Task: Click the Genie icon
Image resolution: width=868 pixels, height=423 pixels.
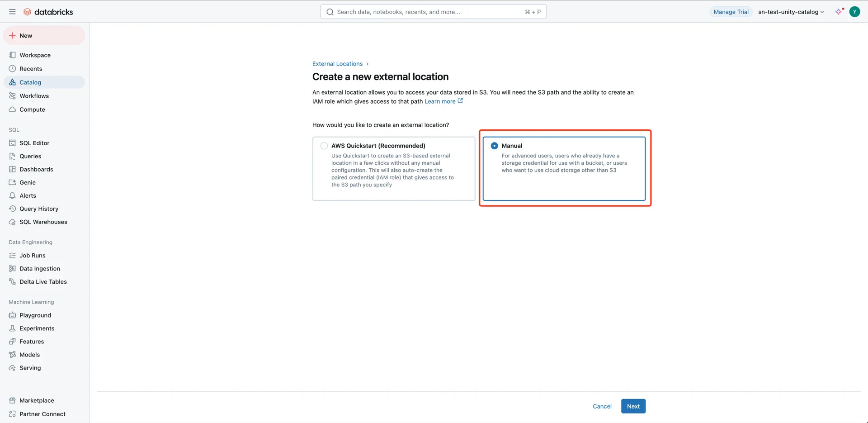Action: (x=12, y=182)
